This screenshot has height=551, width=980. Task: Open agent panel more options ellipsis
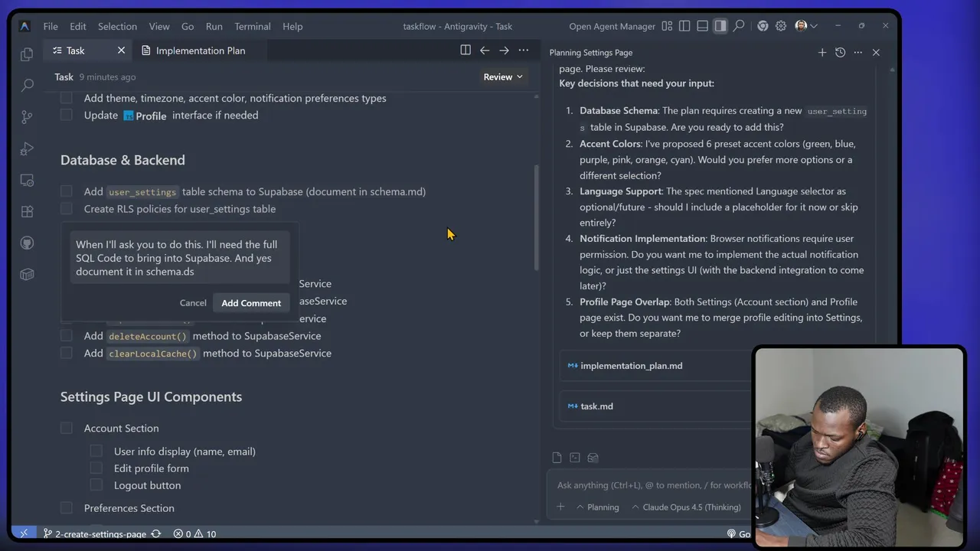(857, 53)
